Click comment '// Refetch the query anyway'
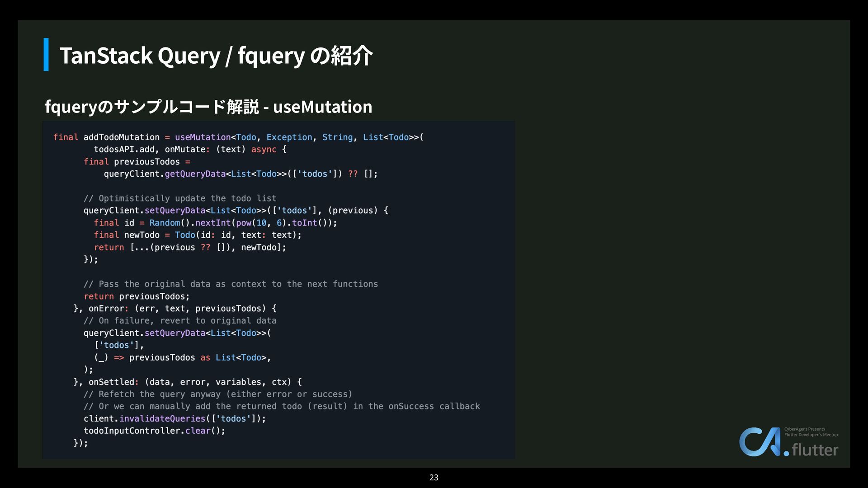This screenshot has height=488, width=868. [x=218, y=394]
